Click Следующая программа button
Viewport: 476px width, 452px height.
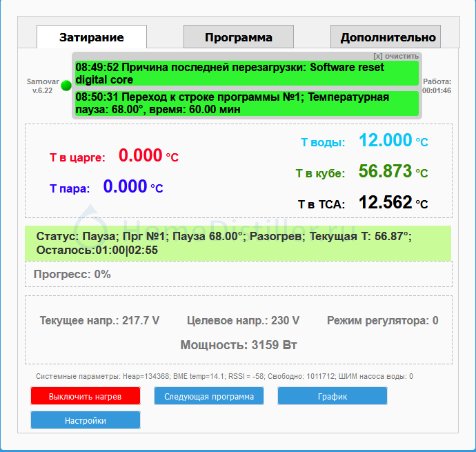[209, 396]
